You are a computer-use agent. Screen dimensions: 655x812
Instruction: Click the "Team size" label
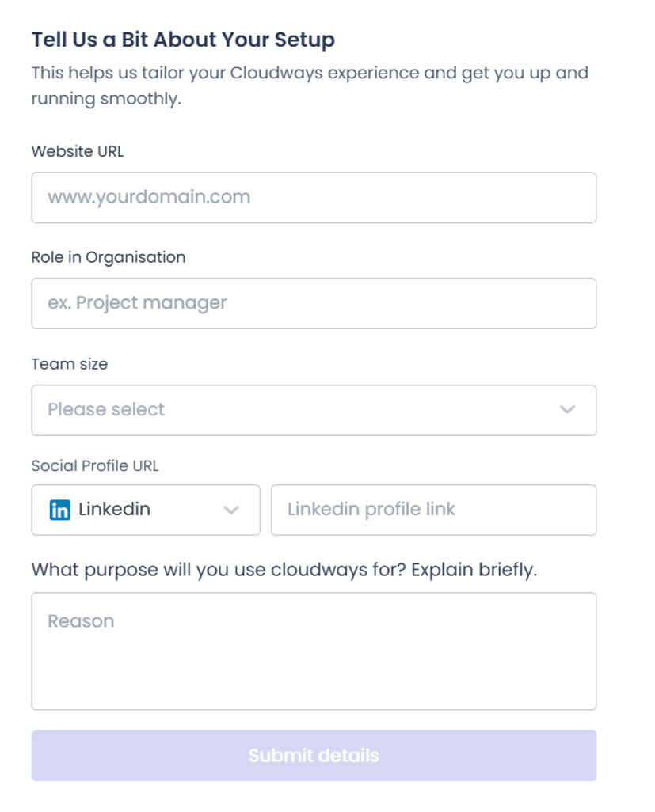(70, 364)
